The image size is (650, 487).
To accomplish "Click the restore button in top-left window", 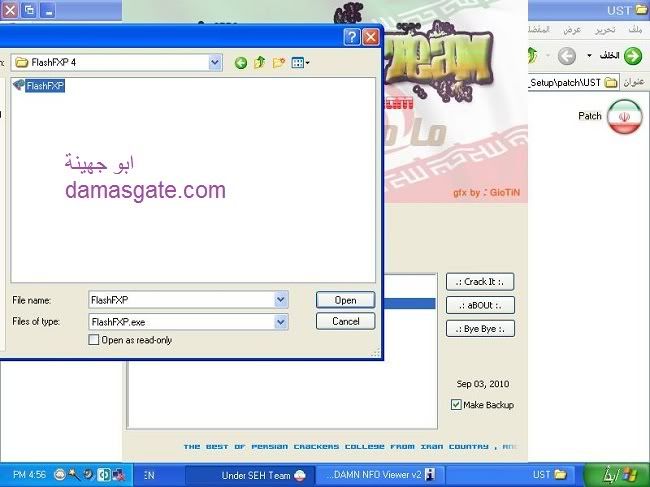I will point(29,10).
